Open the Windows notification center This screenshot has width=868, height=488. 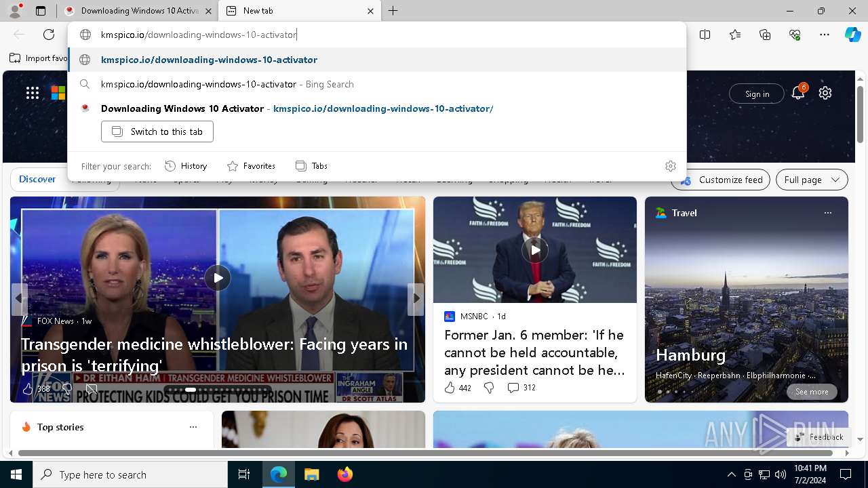coord(846,474)
